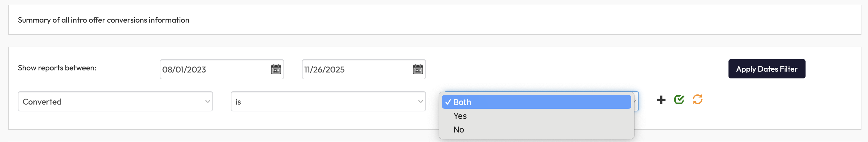
Task: Click the top edge of the value select box
Action: pos(539,92)
